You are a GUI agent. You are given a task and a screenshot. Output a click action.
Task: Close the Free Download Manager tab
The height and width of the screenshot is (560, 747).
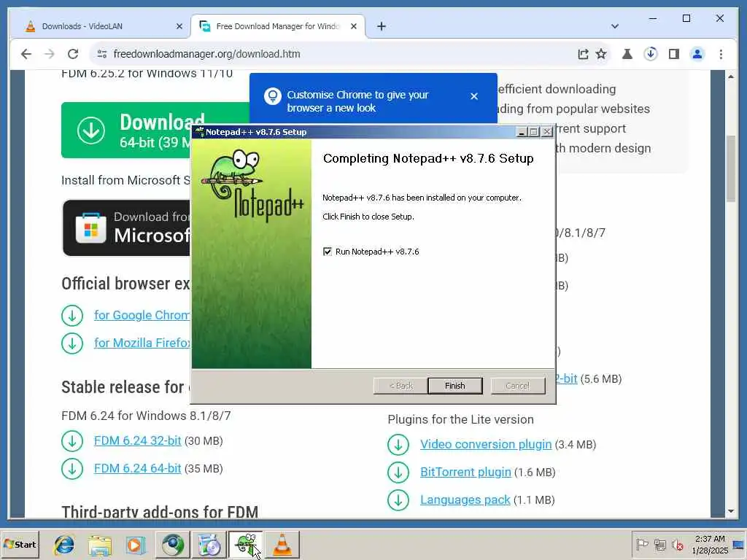point(354,26)
